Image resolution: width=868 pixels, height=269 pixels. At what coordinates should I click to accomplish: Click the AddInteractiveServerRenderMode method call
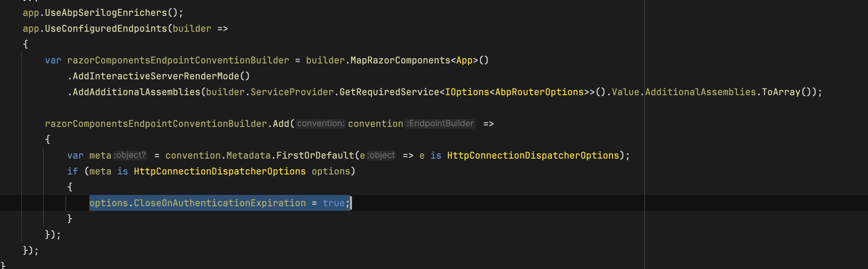(x=156, y=76)
